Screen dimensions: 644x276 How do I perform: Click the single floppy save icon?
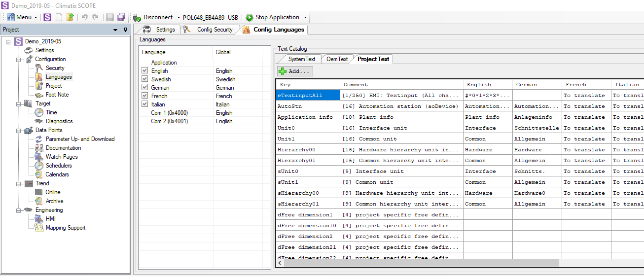[110, 17]
